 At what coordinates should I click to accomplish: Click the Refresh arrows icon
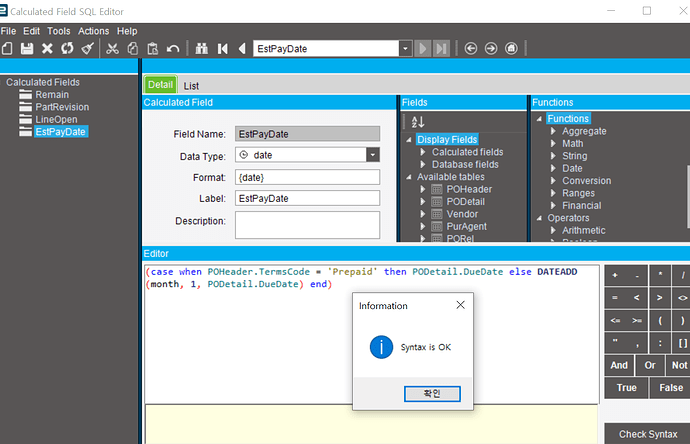(66, 48)
